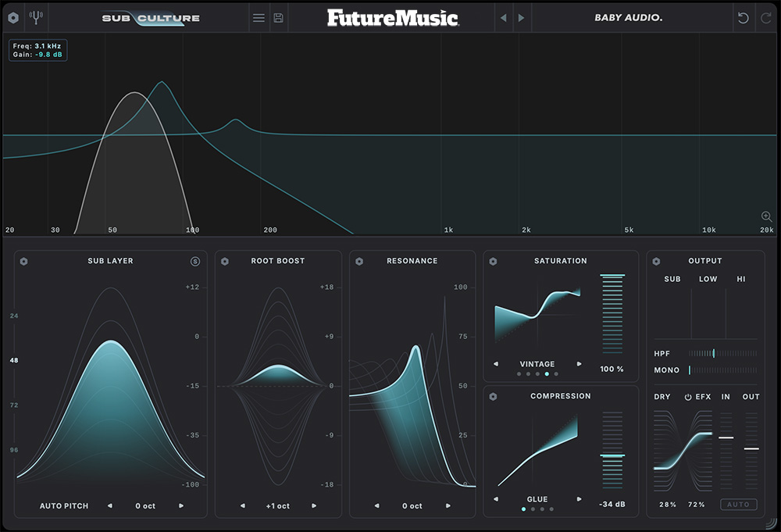
Task: Click the AUTO PITCH label in Sub Layer
Action: (64, 505)
